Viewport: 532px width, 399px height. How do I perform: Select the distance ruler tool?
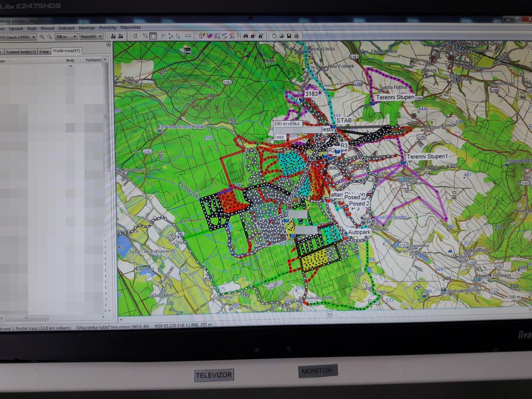188,36
